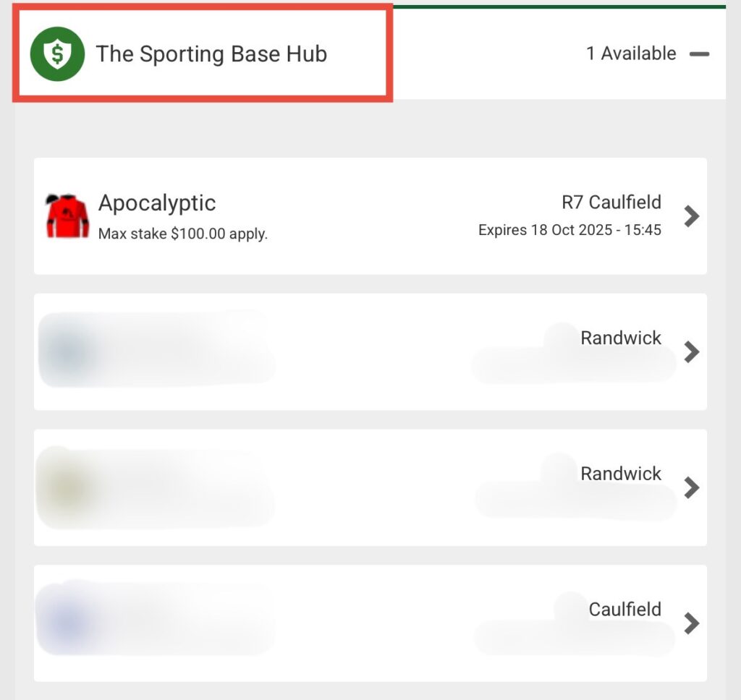
Task: Open the second Randwick offer chevron
Action: tap(691, 487)
